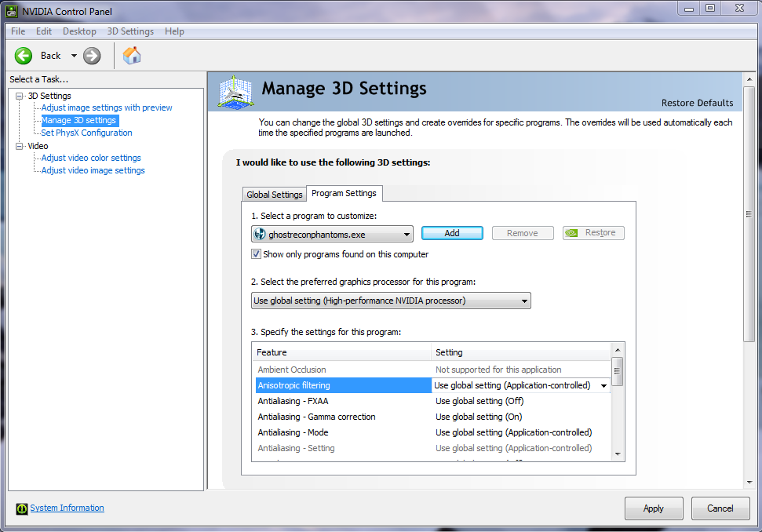The image size is (762, 532).
Task: Click settings list scrollbar down arrow
Action: [618, 454]
